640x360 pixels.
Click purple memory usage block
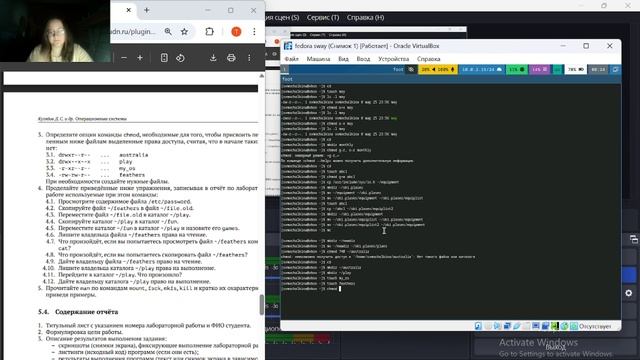click(x=540, y=69)
